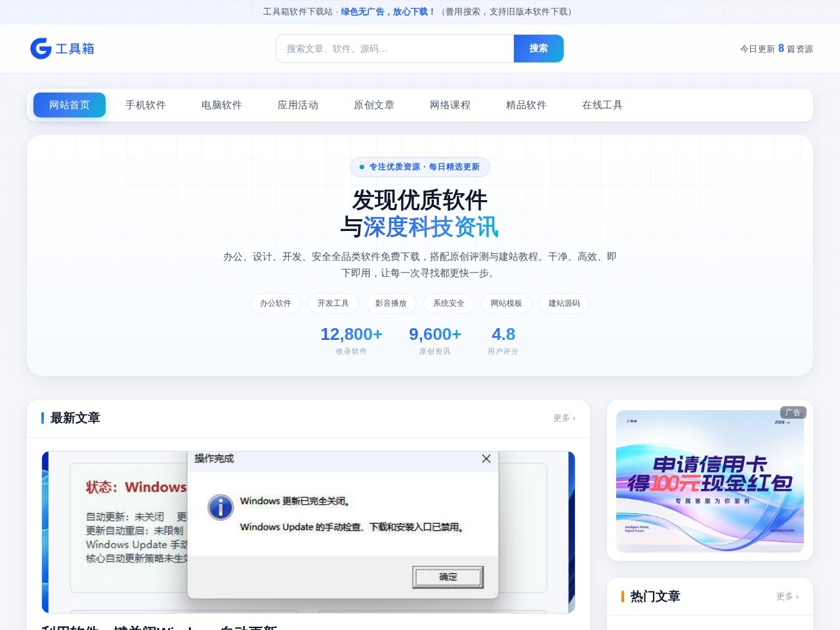Open the Windows update article thumbnail
This screenshot has width=840, height=630.
click(308, 532)
